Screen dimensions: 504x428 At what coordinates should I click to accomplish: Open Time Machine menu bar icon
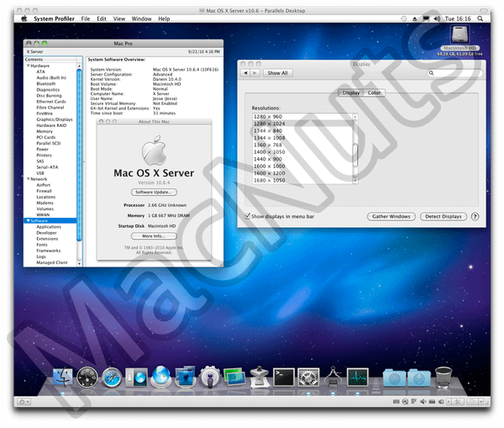[404, 18]
